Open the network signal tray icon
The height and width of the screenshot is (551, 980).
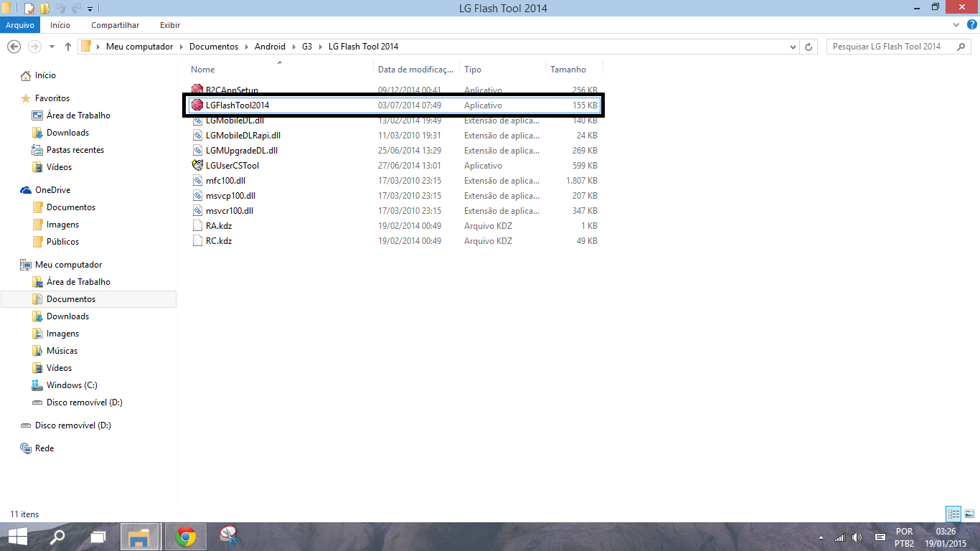[x=839, y=537]
